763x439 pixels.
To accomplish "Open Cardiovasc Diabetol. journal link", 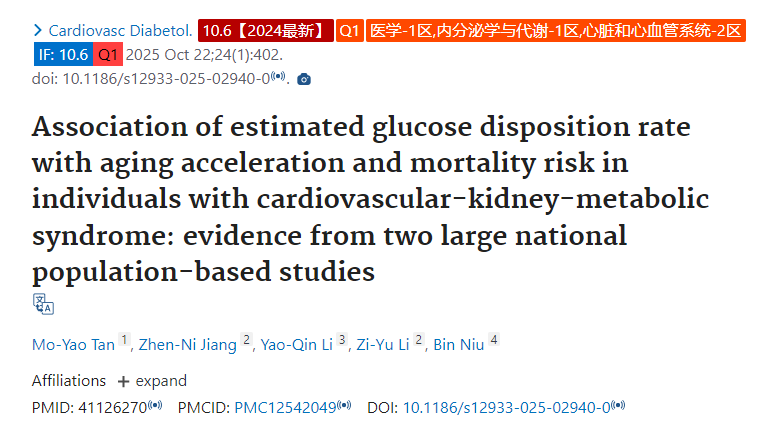I will click(x=121, y=31).
